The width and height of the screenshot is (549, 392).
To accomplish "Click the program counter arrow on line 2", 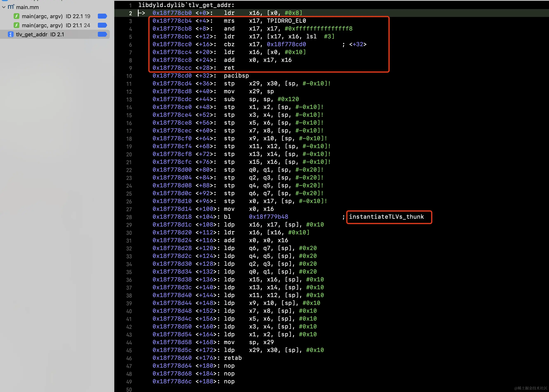I will 141,13.
